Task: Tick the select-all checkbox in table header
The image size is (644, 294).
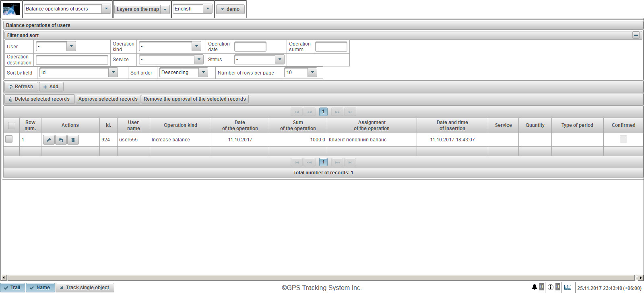Action: click(x=12, y=125)
